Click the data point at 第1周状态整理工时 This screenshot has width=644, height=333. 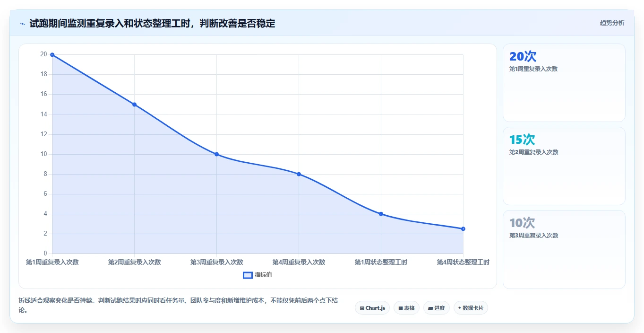pyautogui.click(x=381, y=214)
